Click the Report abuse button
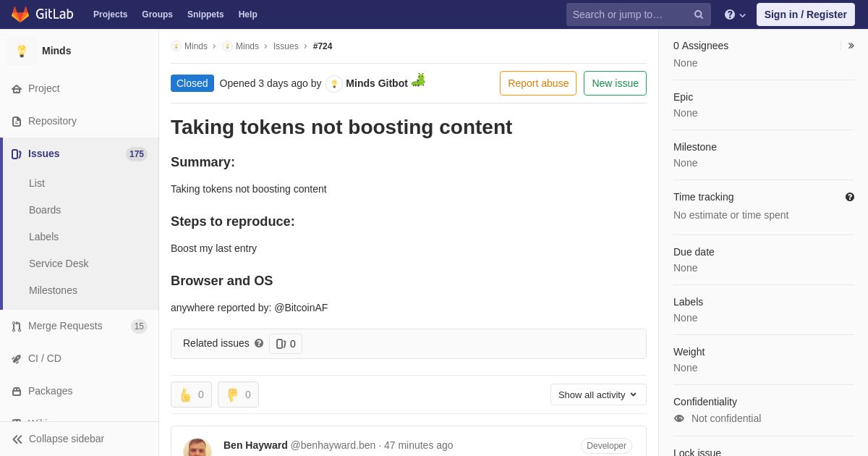The image size is (868, 456). (x=538, y=83)
